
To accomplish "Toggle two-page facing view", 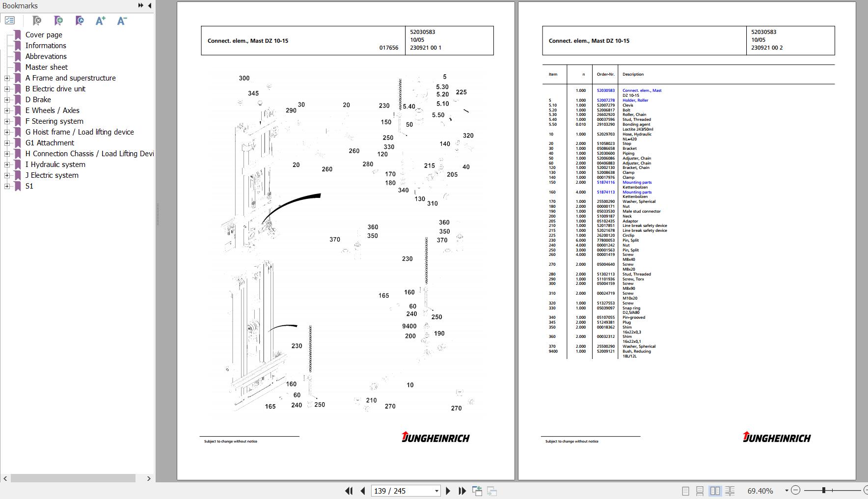I will (715, 491).
